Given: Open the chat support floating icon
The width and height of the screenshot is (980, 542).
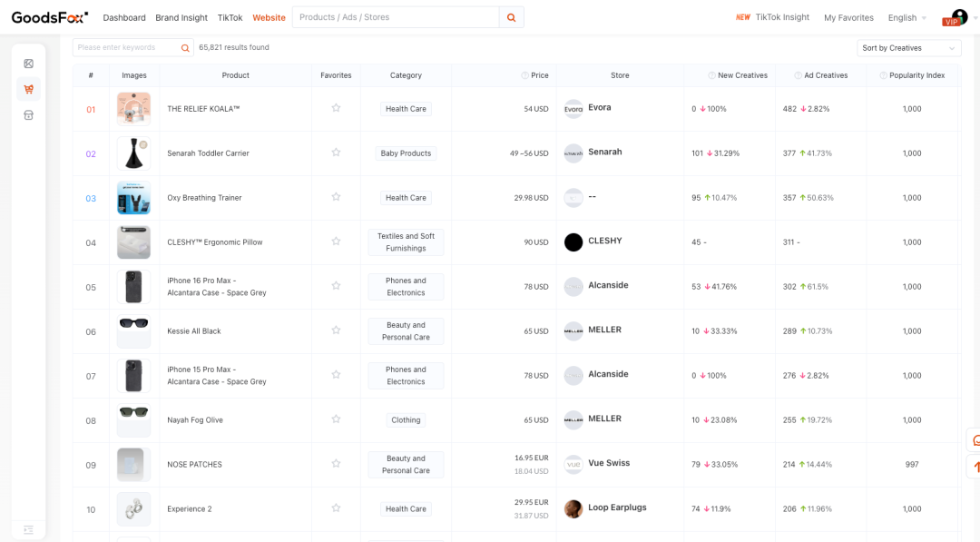Looking at the screenshot, I should click(x=975, y=440).
